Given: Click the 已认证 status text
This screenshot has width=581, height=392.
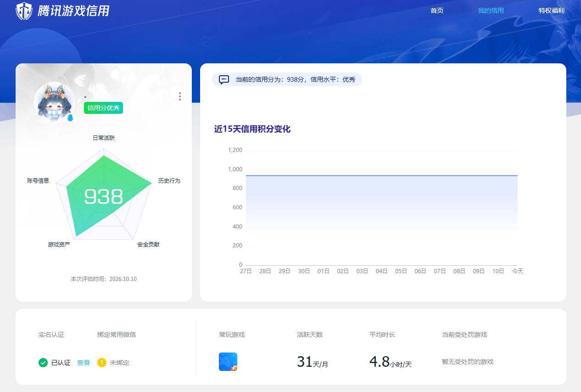Looking at the screenshot, I should (x=61, y=363).
